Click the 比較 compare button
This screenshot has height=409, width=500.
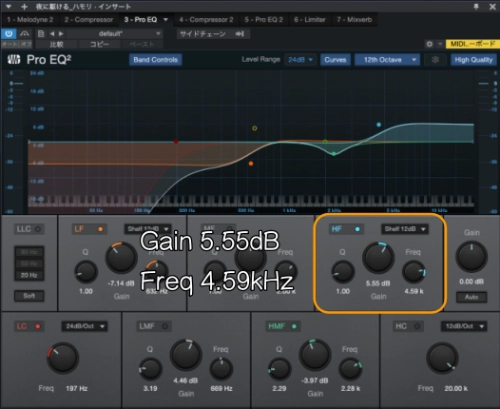[x=57, y=44]
